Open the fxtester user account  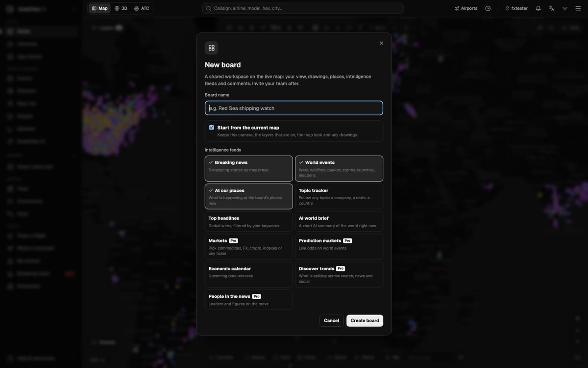pyautogui.click(x=516, y=8)
